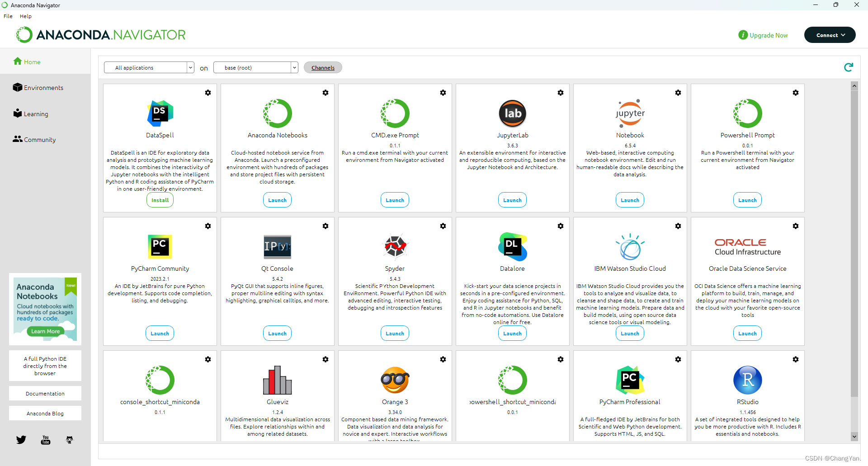Launch Qt Console
The image size is (868, 466).
(x=278, y=334)
